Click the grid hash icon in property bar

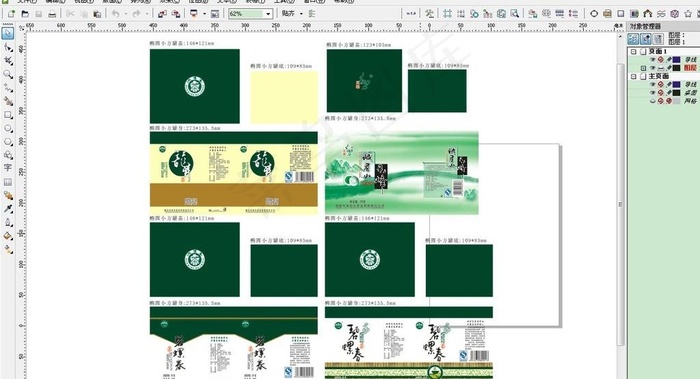447,14
